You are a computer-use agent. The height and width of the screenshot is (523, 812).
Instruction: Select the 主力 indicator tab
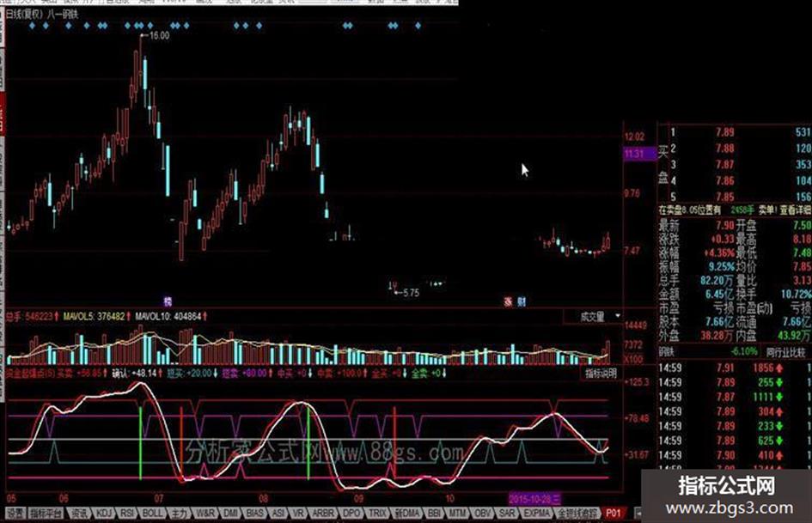[x=179, y=514]
